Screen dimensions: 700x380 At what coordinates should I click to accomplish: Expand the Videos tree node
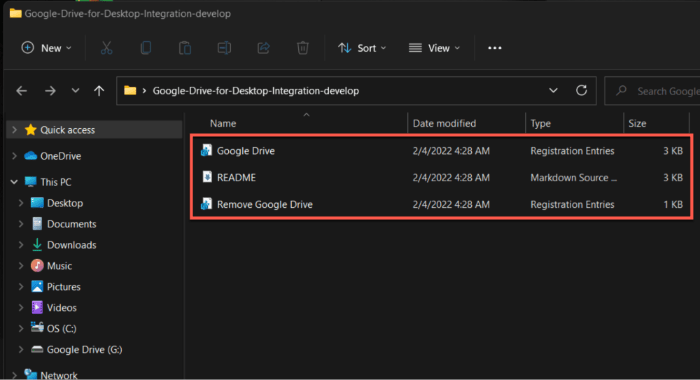21,308
